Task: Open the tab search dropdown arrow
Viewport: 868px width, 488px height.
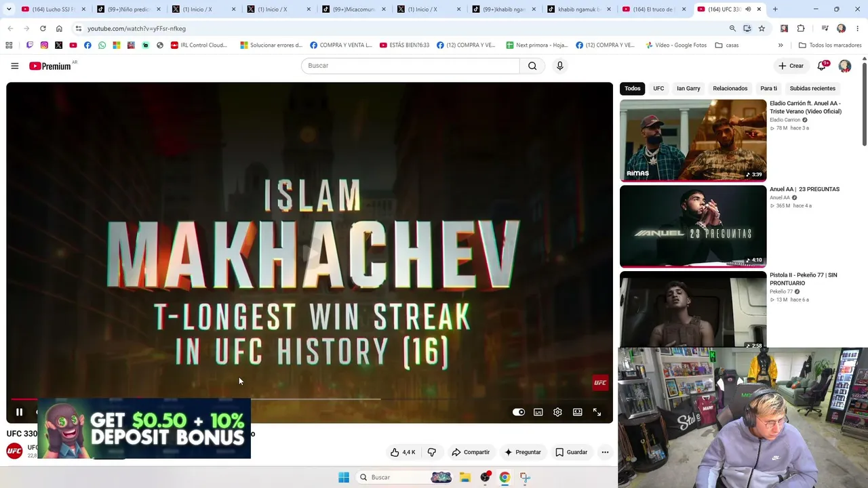Action: point(9,9)
